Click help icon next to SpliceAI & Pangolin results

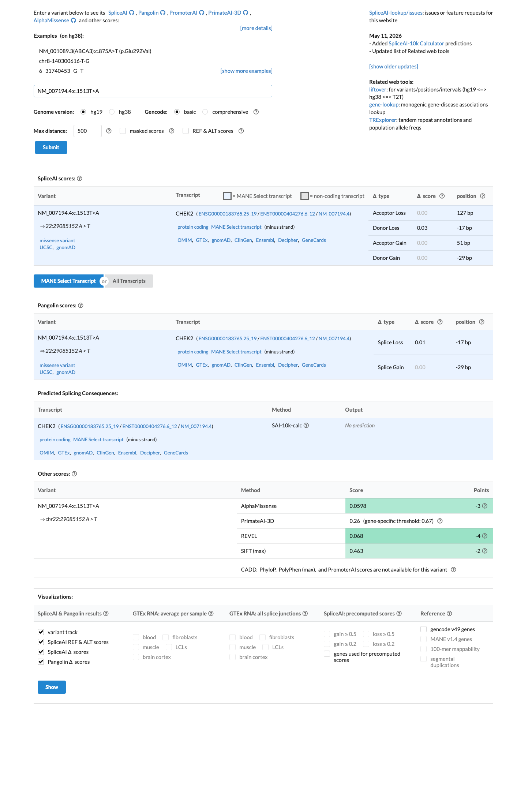coord(106,614)
